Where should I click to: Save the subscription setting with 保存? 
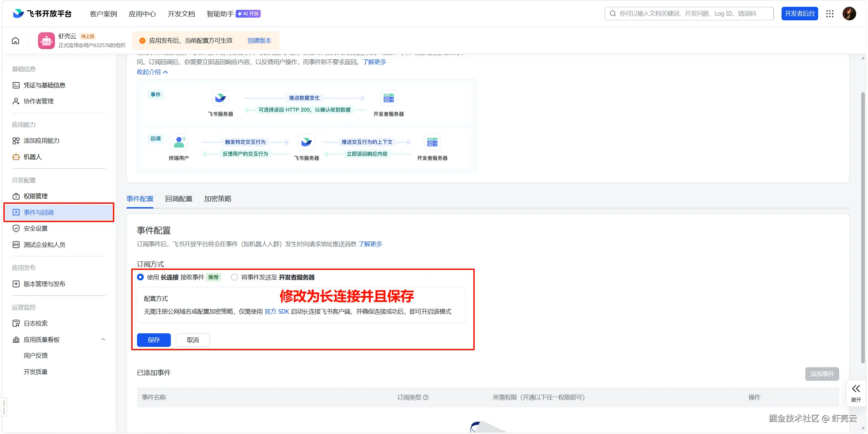pos(154,340)
